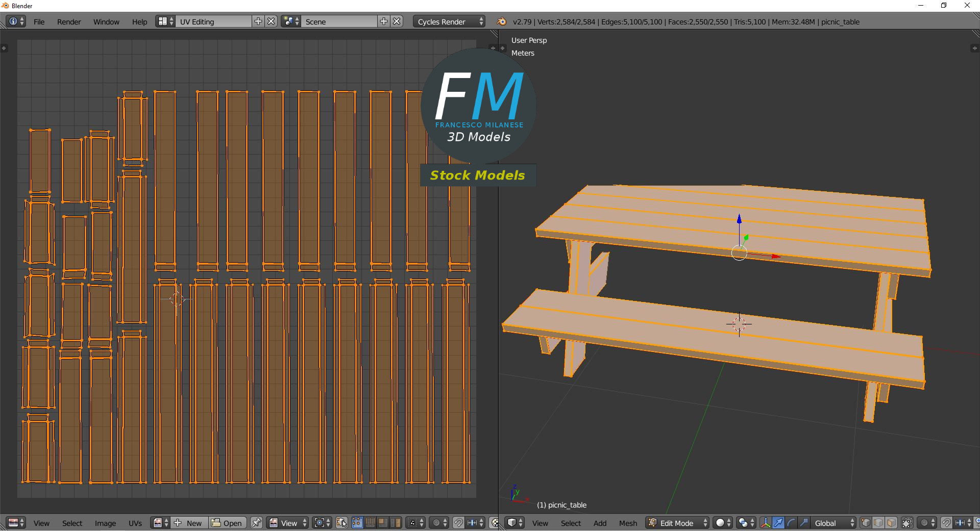
Task: Open the Help menu
Action: click(139, 21)
